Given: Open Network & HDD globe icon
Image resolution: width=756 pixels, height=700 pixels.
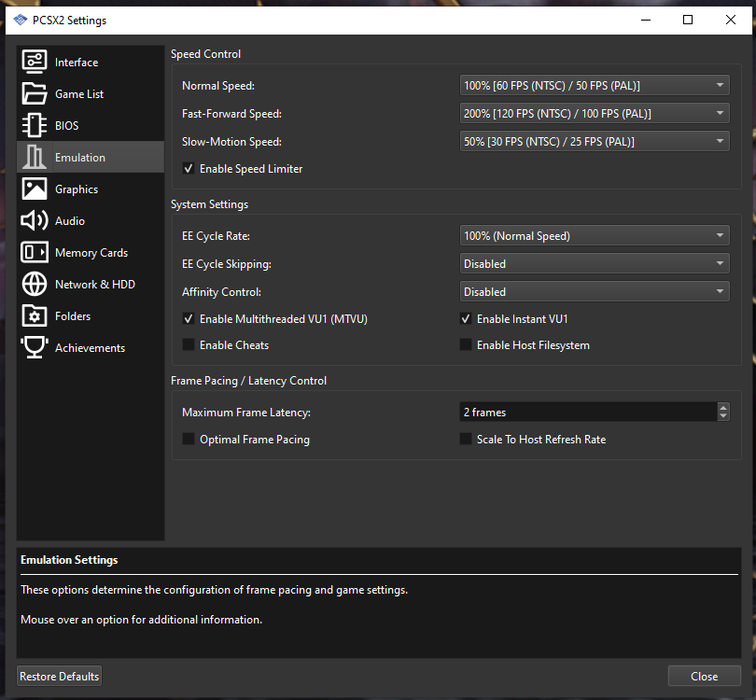Looking at the screenshot, I should click(35, 284).
